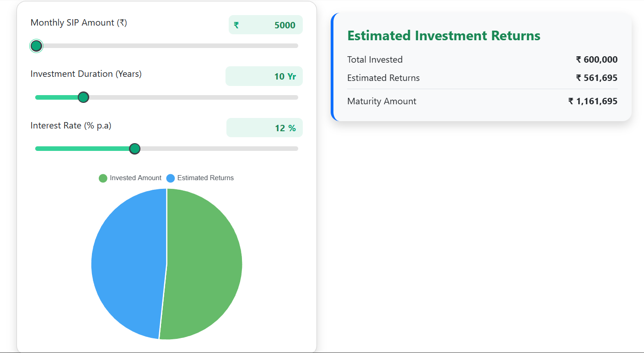Click the Total Invested label

[375, 59]
